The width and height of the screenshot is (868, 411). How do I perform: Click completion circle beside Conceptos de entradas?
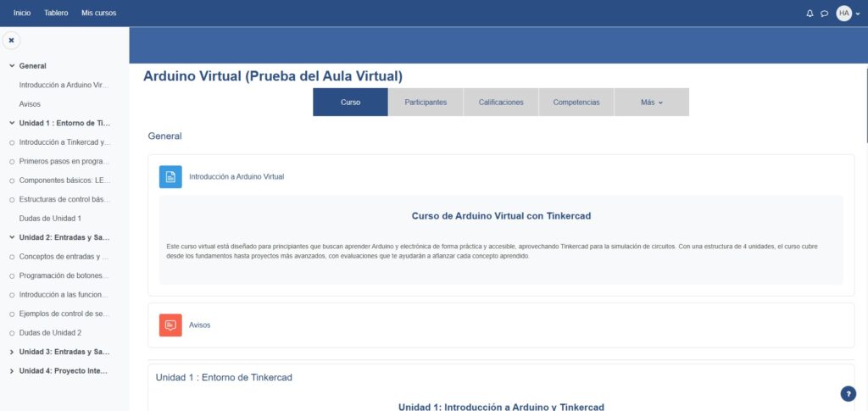12,258
